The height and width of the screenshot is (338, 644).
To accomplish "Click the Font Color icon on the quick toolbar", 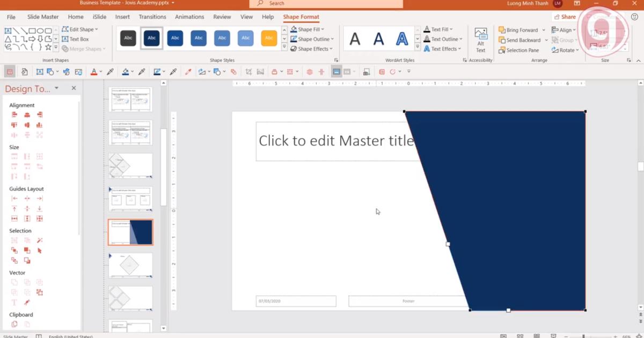I will click(94, 71).
